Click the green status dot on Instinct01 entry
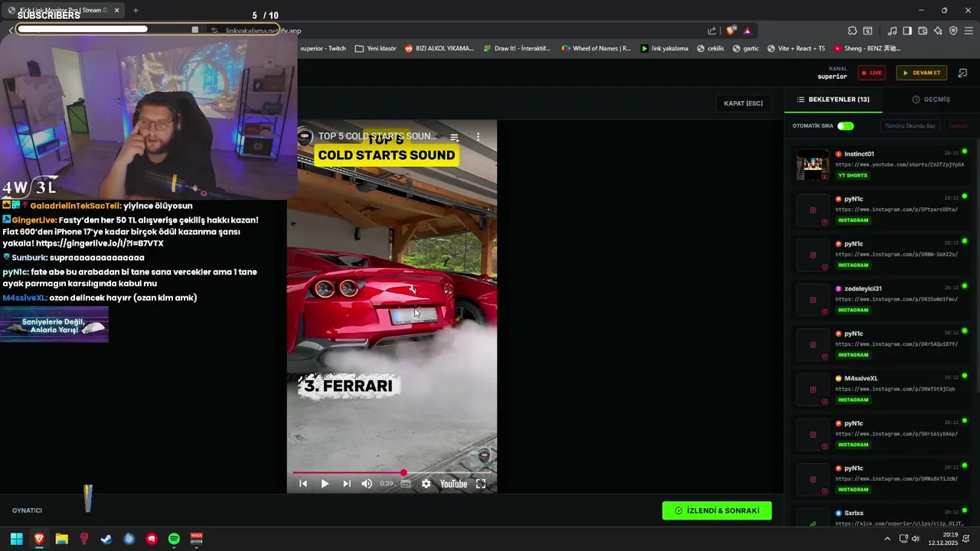The height and width of the screenshot is (551, 980). click(x=965, y=152)
